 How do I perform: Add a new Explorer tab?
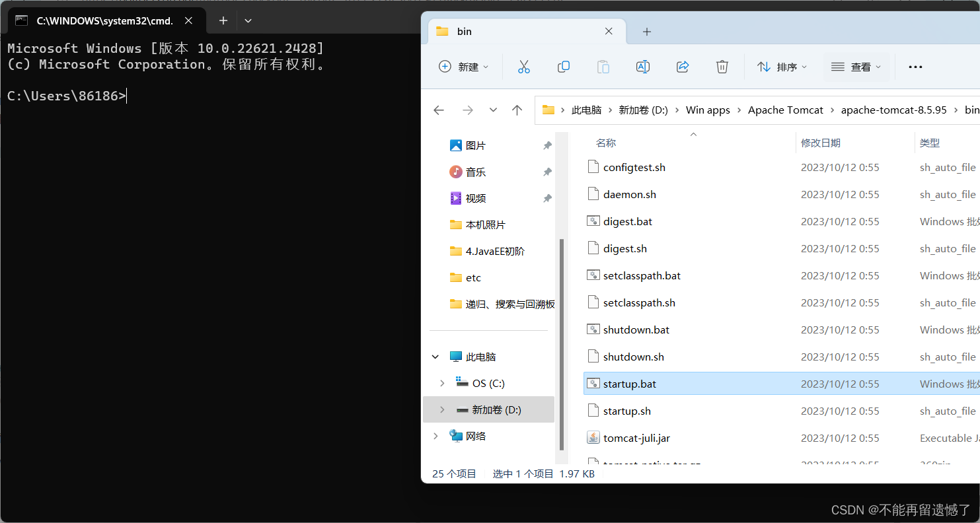[x=647, y=31]
